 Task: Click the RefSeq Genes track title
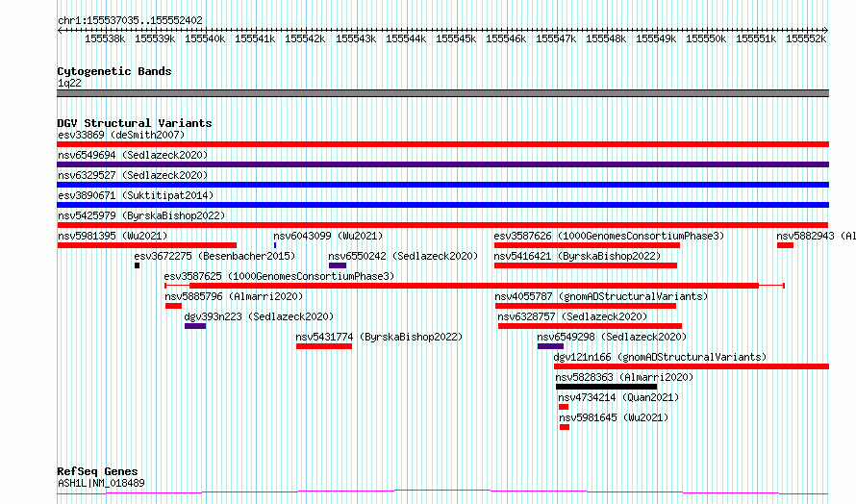[x=97, y=471]
